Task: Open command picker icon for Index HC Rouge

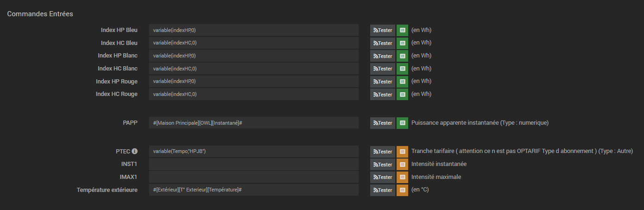Action: coord(402,95)
